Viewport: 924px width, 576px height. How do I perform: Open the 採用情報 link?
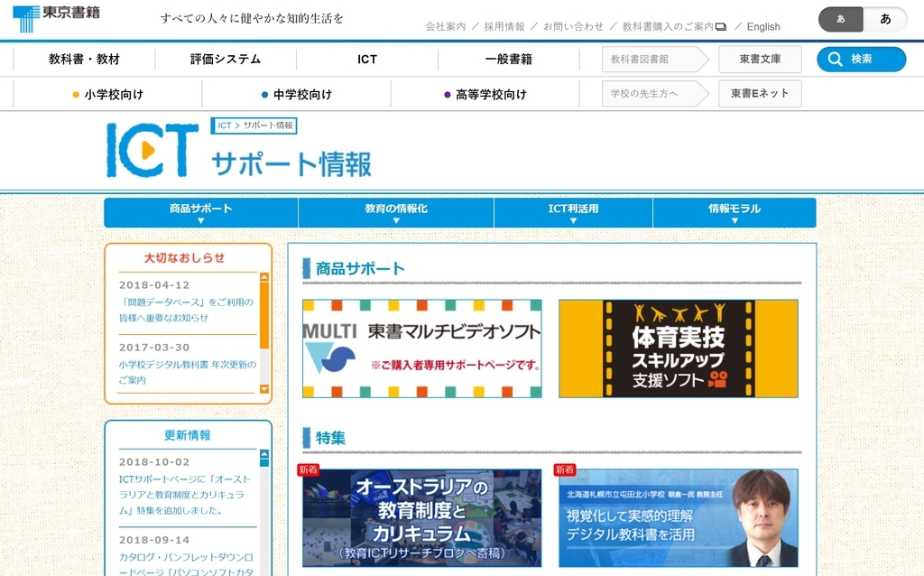(504, 26)
